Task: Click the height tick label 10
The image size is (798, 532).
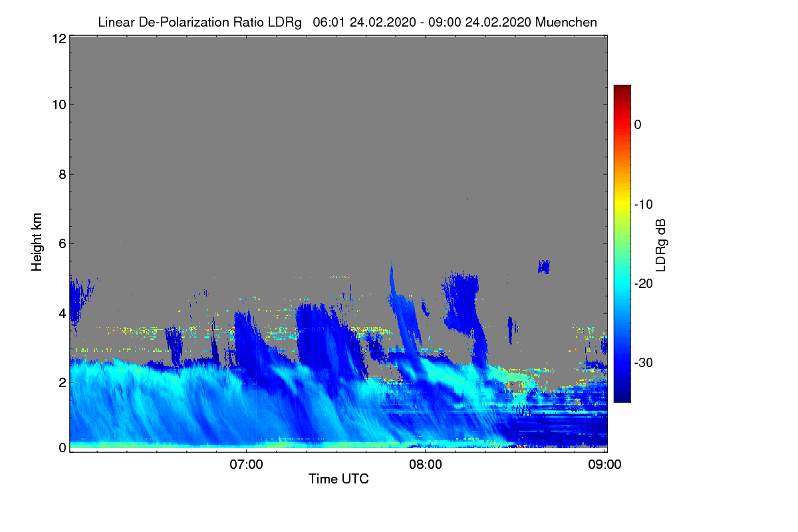Action: pyautogui.click(x=58, y=104)
